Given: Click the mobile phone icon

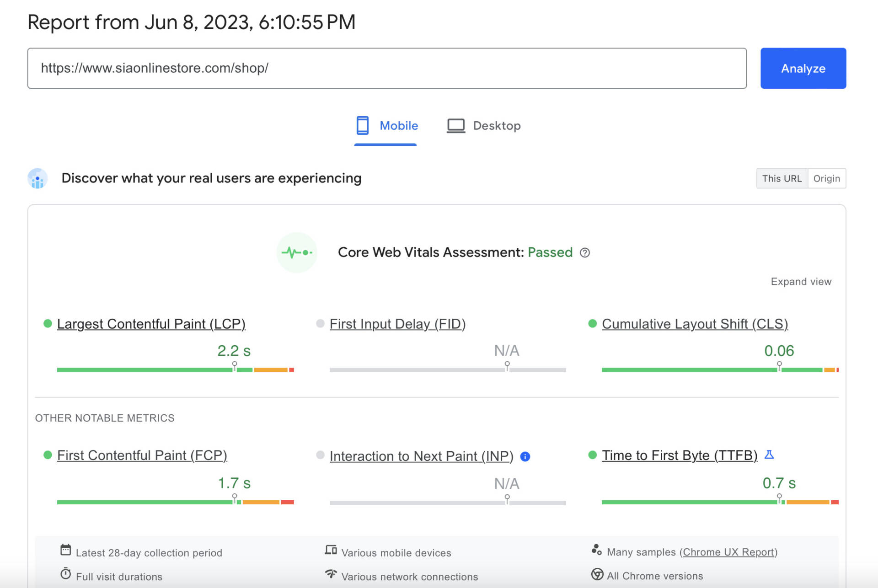Looking at the screenshot, I should pyautogui.click(x=362, y=125).
